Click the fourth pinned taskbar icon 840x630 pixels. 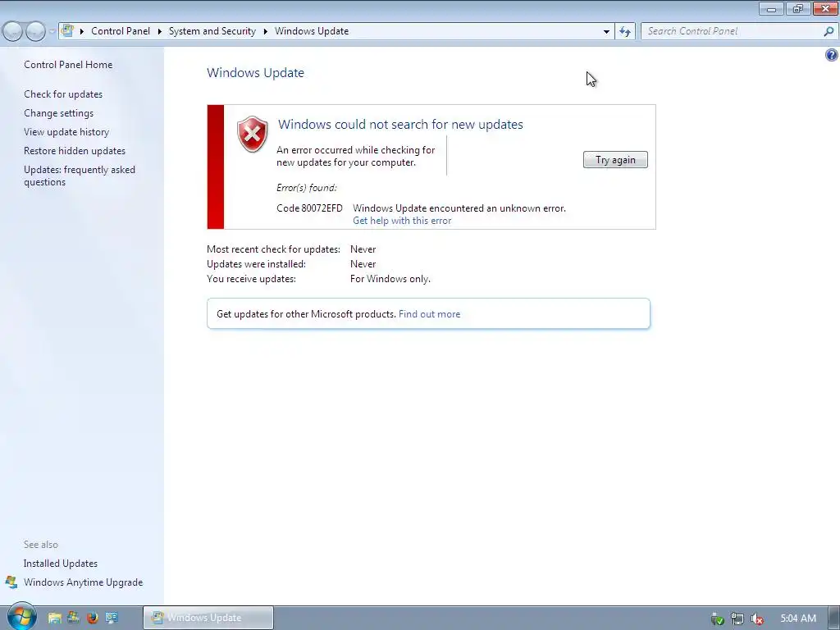pyautogui.click(x=112, y=618)
